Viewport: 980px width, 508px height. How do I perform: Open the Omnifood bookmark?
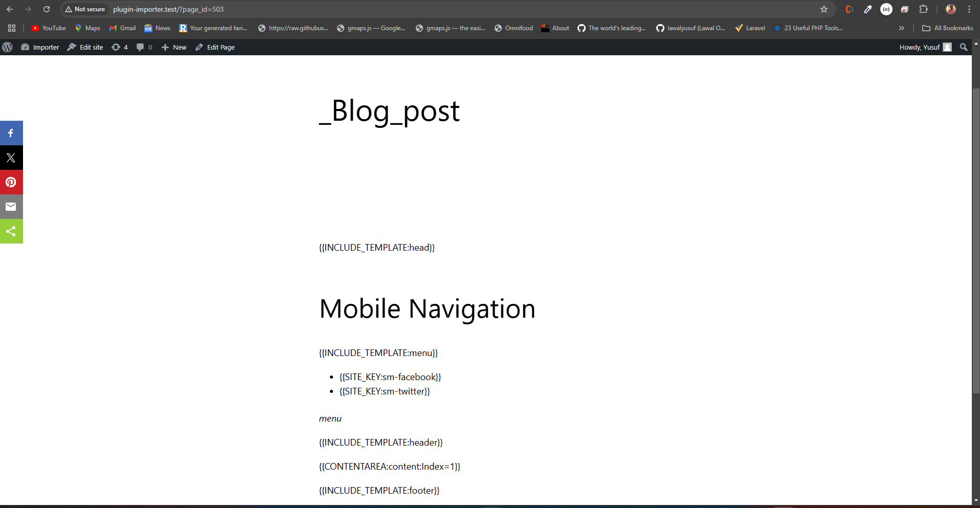514,28
